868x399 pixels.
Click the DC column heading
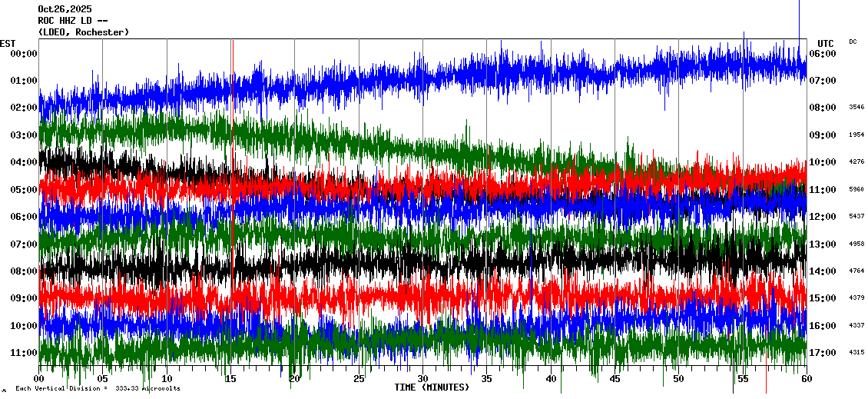coord(853,42)
